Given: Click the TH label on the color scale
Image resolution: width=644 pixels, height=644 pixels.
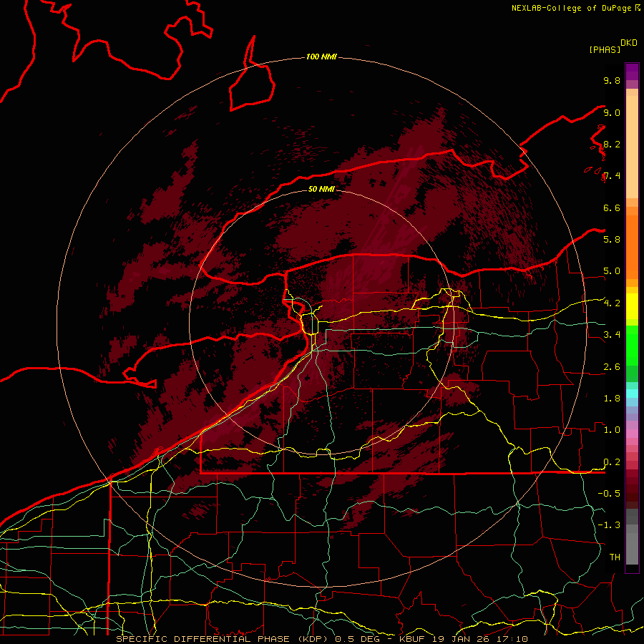Looking at the screenshot, I should click(x=615, y=557).
